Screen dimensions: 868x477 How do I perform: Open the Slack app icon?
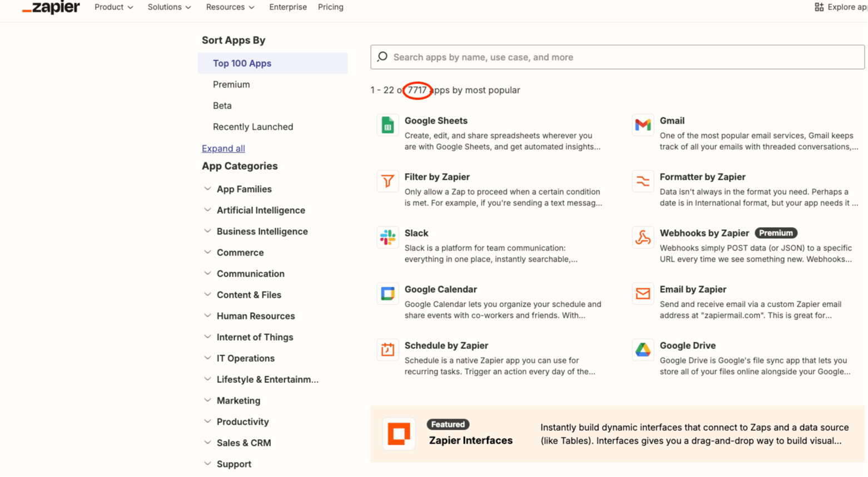click(388, 238)
